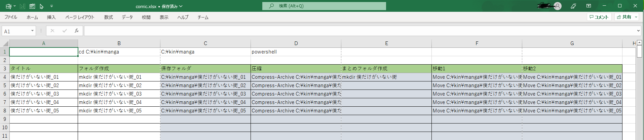This screenshot has height=140, width=644.
Task: Open the チーム ribbon tab
Action: pyautogui.click(x=203, y=17)
